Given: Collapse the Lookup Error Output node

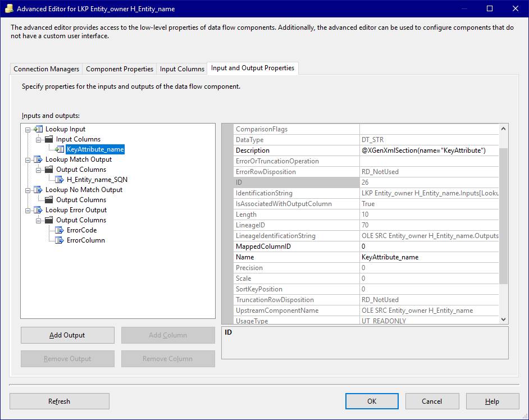Looking at the screenshot, I should (x=28, y=211).
